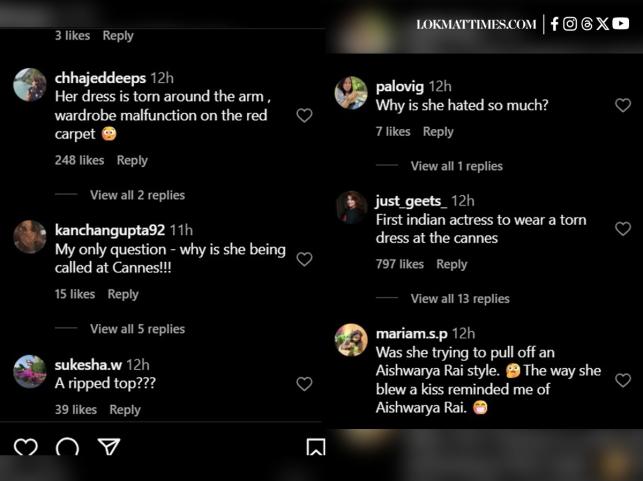Open kanchangupta92's profile picture
The image size is (643, 481).
(x=30, y=237)
